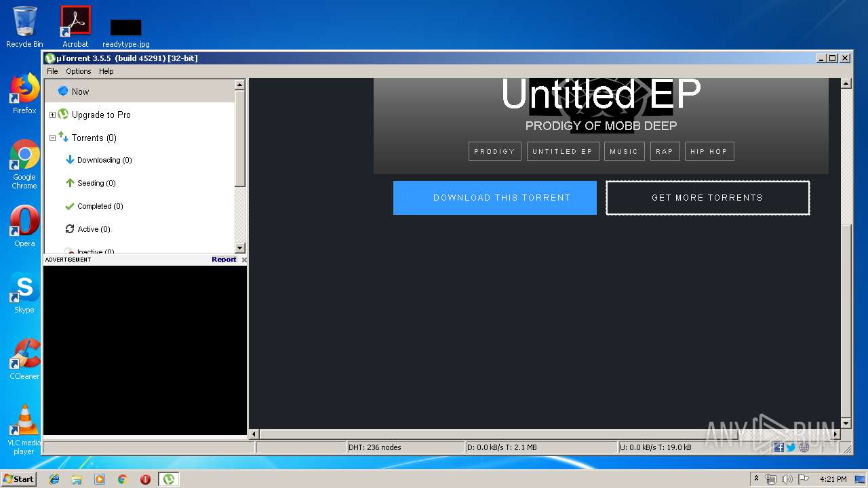Click the network tray icon
Viewport: 868px width, 488px height.
click(x=771, y=479)
